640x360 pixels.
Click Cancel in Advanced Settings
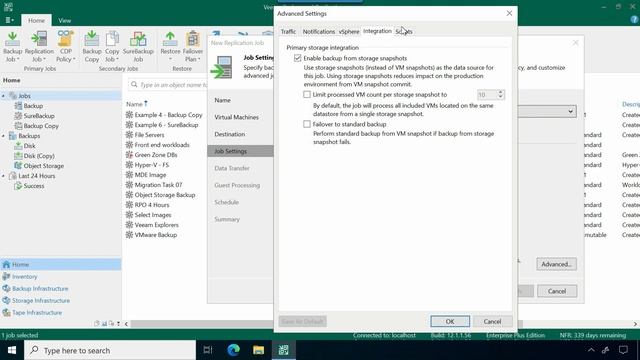pyautogui.click(x=492, y=322)
